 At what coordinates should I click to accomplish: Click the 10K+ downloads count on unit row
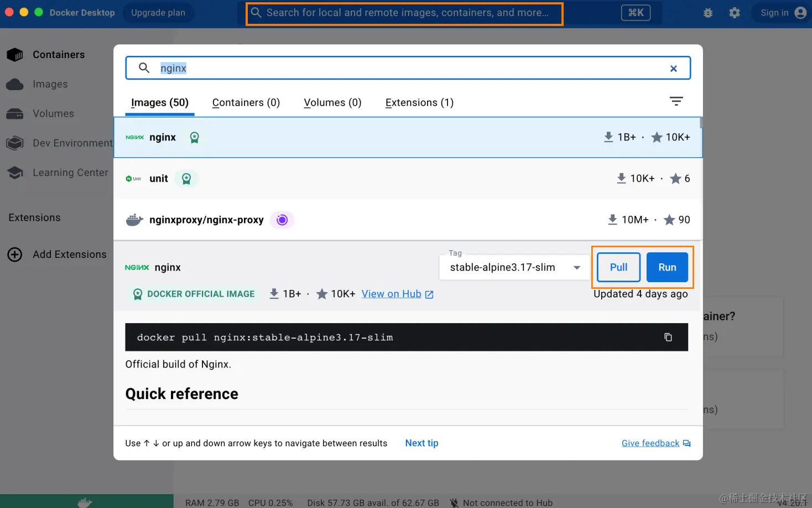tap(636, 179)
